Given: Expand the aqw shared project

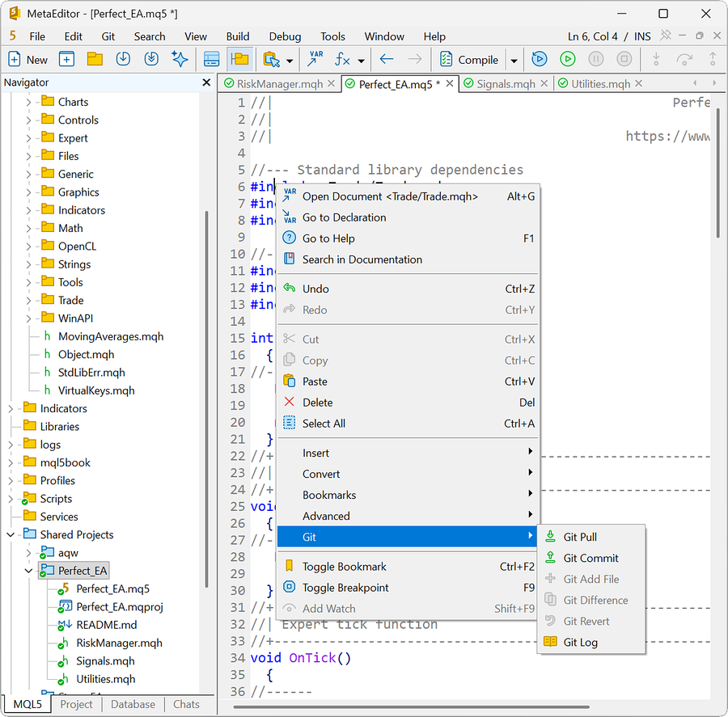Looking at the screenshot, I should (x=29, y=553).
